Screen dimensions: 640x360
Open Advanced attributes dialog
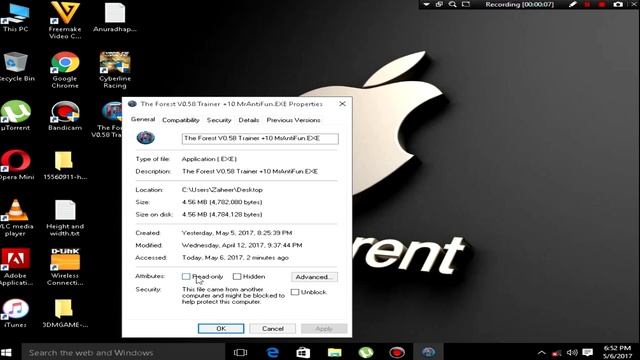click(314, 277)
